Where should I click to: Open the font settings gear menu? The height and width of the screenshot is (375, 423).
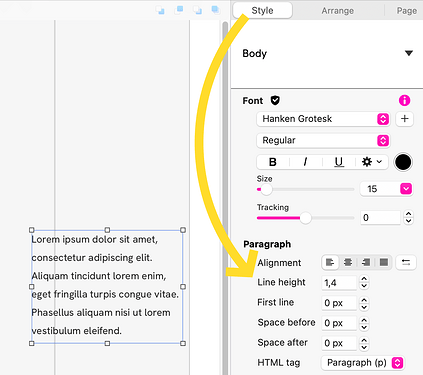tap(371, 162)
